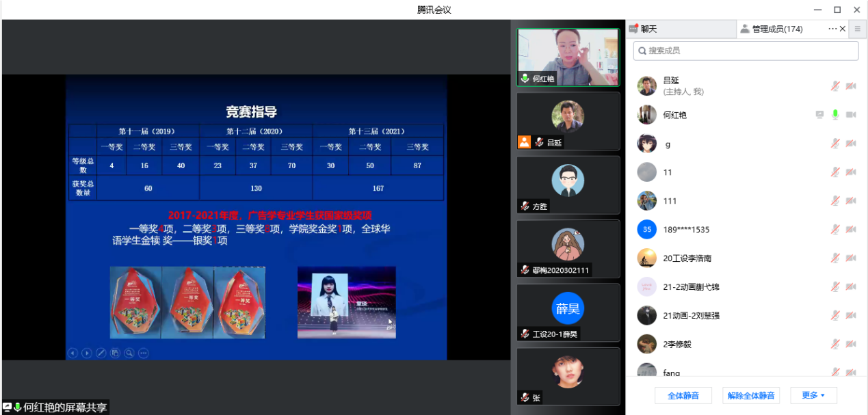Open the slideshow more options ellipsis
The width and height of the screenshot is (868, 415).
tap(143, 353)
